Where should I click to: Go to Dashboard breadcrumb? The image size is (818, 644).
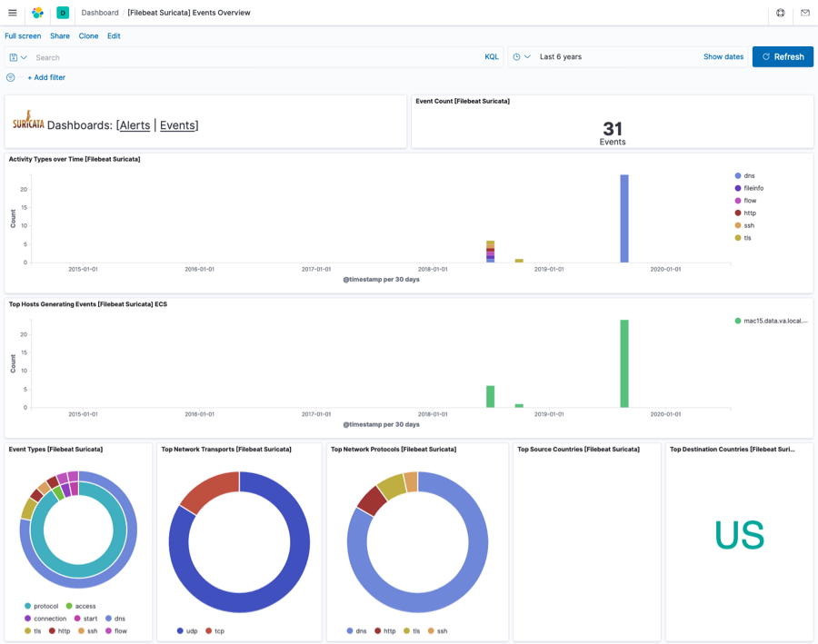coord(100,13)
